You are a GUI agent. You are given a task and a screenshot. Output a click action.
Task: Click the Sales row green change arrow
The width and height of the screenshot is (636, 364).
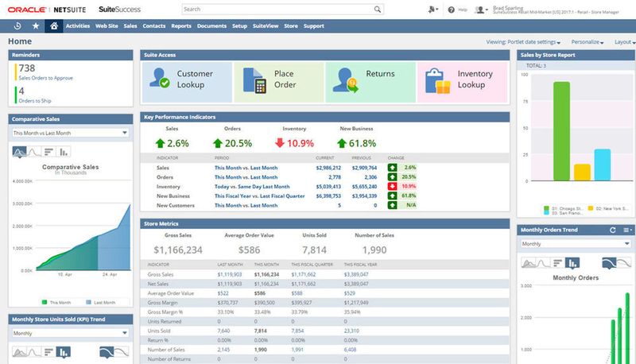coord(392,168)
